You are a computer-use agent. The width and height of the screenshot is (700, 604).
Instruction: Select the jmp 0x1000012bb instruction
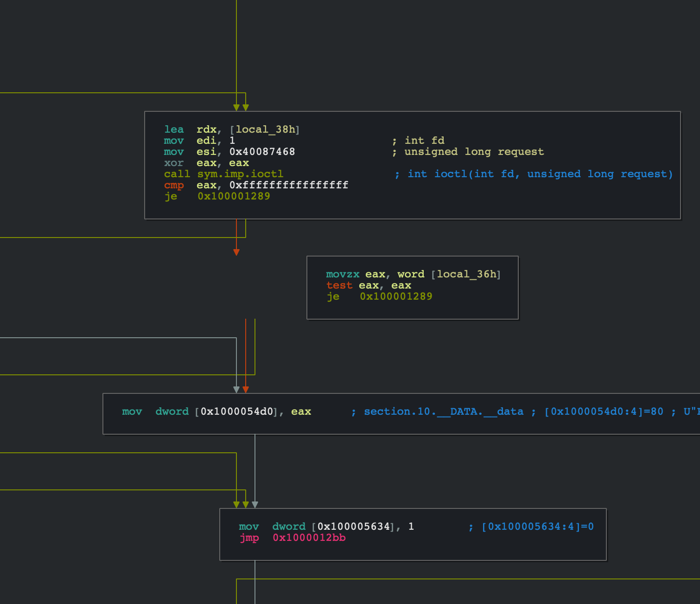(293, 539)
